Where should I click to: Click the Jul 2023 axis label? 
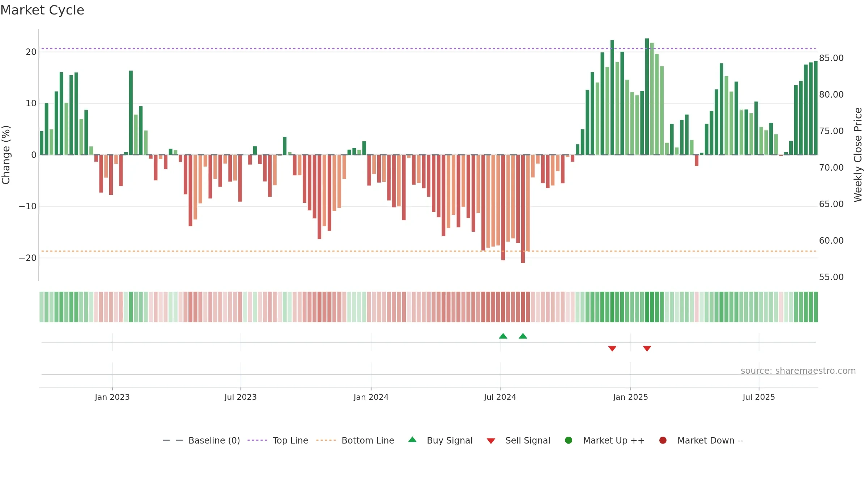click(x=241, y=397)
